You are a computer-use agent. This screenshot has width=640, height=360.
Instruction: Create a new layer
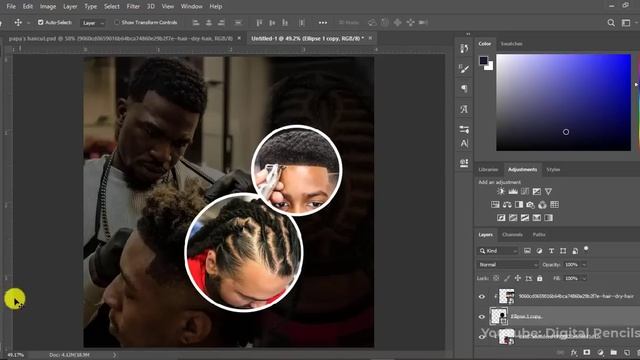pyautogui.click(x=627, y=352)
